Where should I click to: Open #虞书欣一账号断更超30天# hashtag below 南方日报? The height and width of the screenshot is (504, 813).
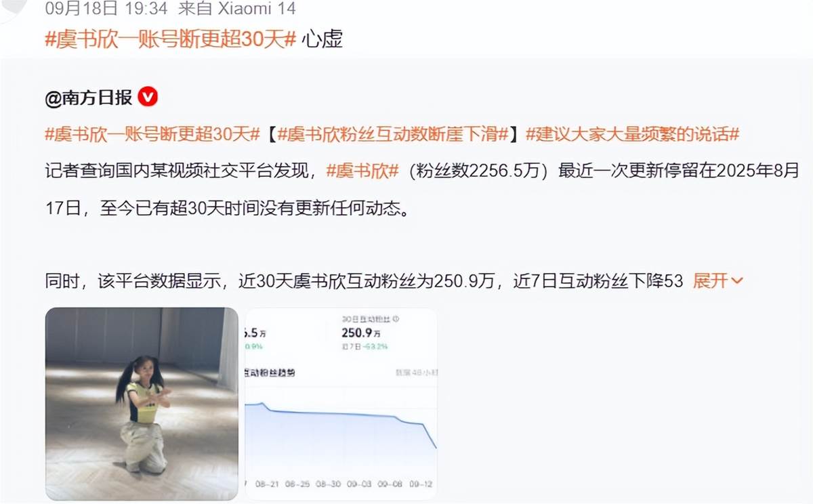[152, 134]
